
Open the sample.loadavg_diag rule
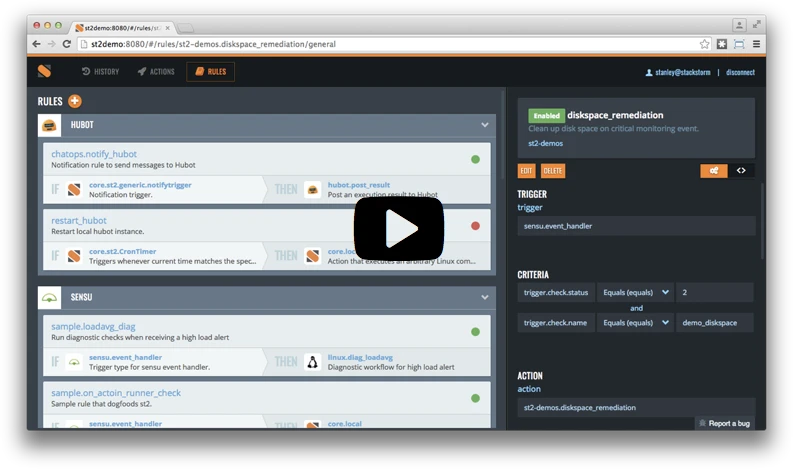click(93, 326)
